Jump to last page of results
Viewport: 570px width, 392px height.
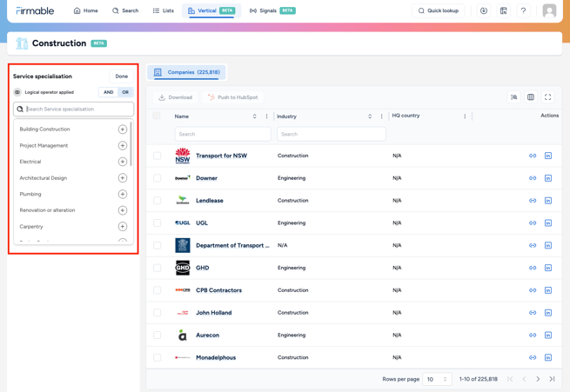click(552, 379)
